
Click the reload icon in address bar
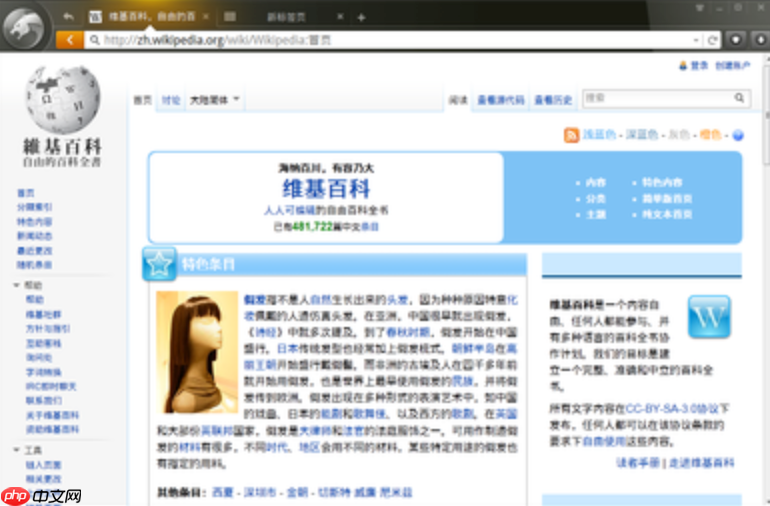712,40
